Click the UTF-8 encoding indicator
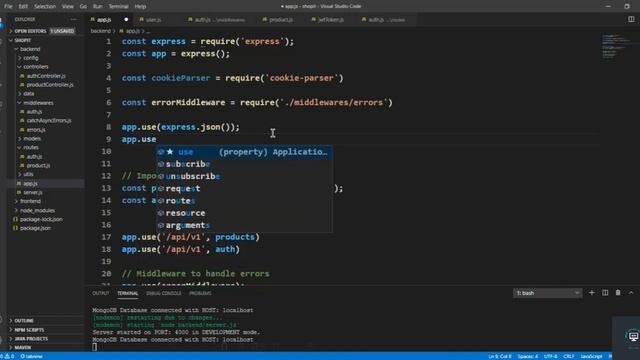The height and width of the screenshot is (360, 640). (550, 356)
